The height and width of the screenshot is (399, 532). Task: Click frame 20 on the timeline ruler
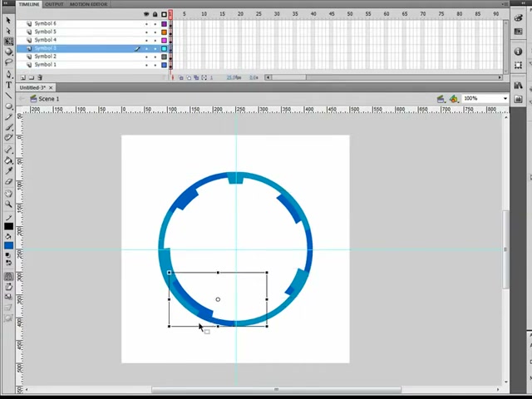coord(240,14)
